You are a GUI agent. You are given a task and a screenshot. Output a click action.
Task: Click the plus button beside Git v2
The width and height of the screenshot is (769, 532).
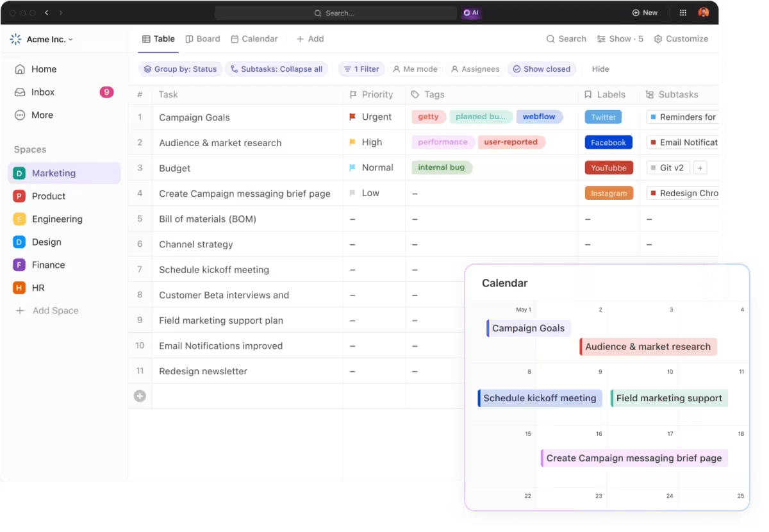tap(700, 168)
